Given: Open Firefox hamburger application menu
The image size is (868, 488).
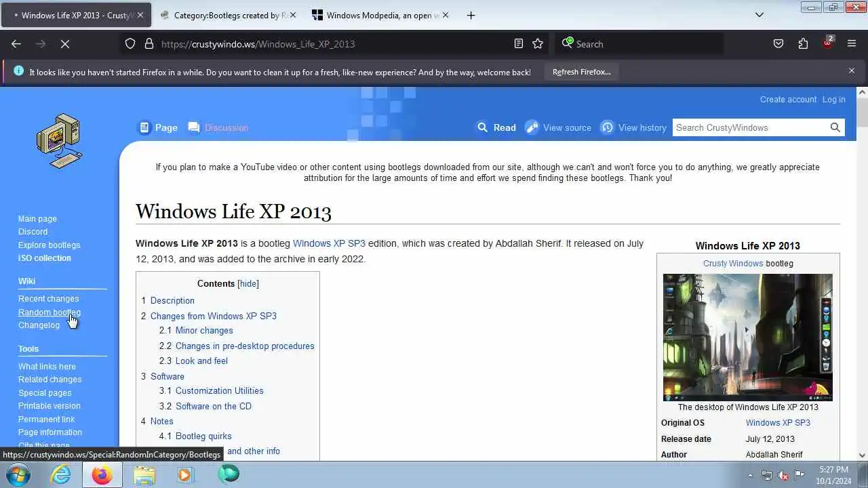Looking at the screenshot, I should click(x=852, y=44).
